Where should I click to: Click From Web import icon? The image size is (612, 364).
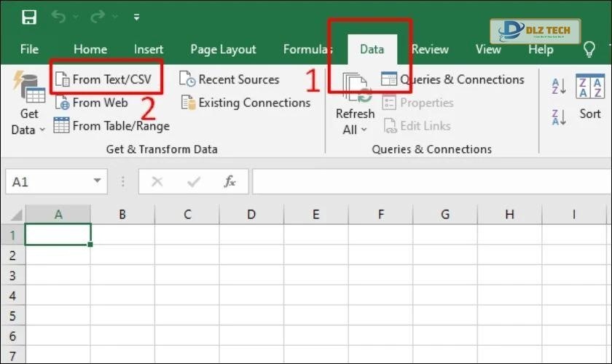[63, 103]
